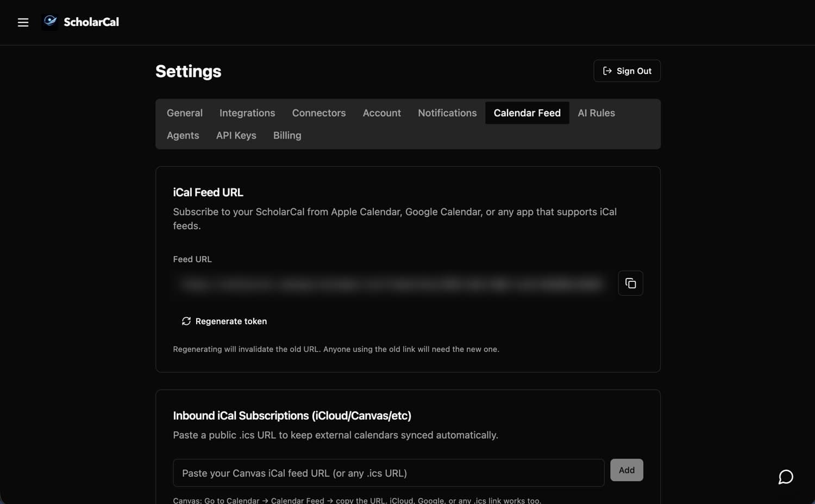This screenshot has width=815, height=504.
Task: Open the hamburger navigation menu
Action: [23, 22]
